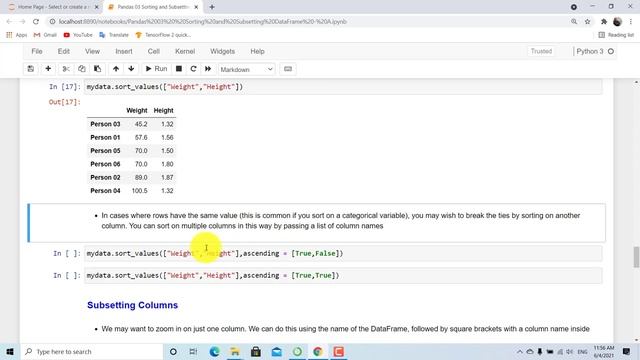Run the selected cell
Screen dimensions: 640x360
pyautogui.click(x=156, y=69)
